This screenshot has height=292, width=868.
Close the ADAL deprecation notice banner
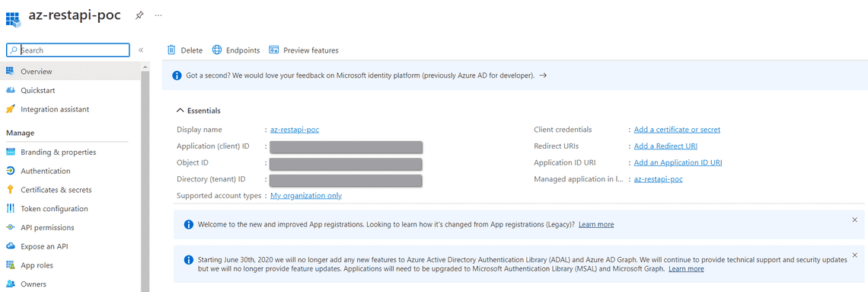(855, 255)
